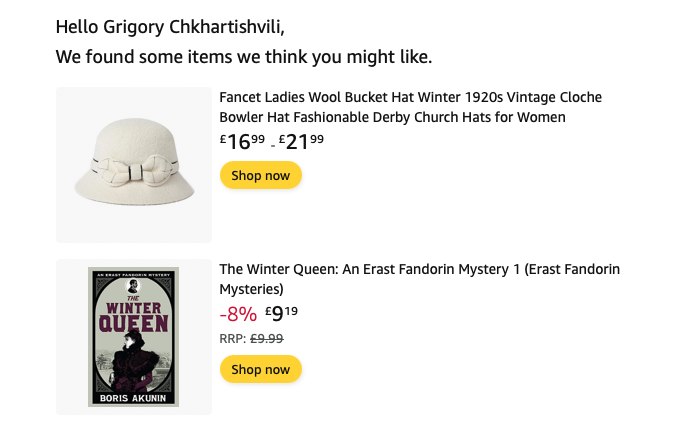
Task: Select the cream cloche hat product image
Action: (x=134, y=165)
